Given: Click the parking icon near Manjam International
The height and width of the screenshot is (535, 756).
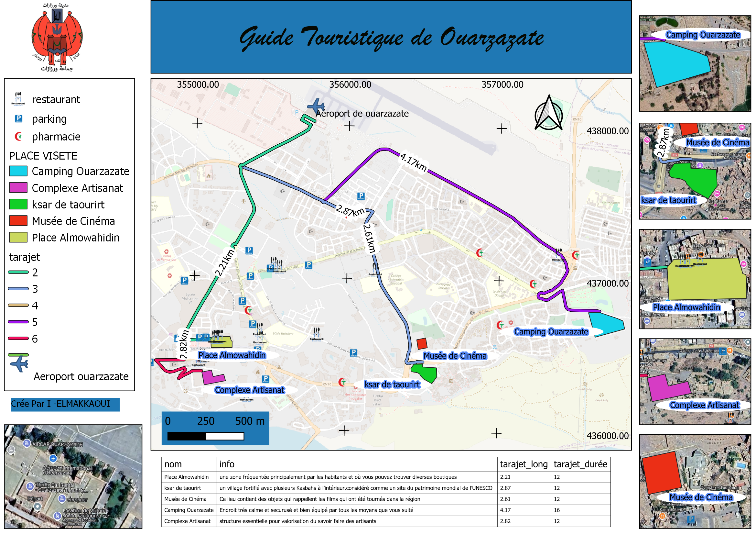Looking at the screenshot, I should click(361, 196).
